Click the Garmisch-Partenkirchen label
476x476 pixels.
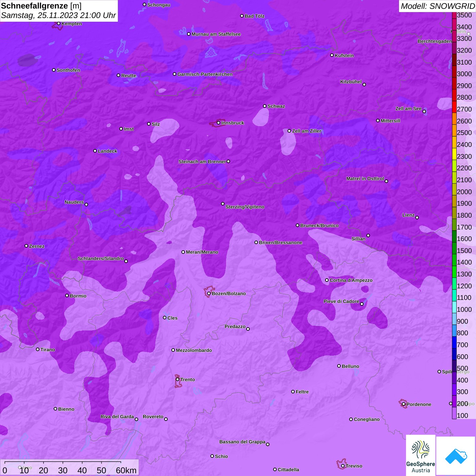[205, 74]
